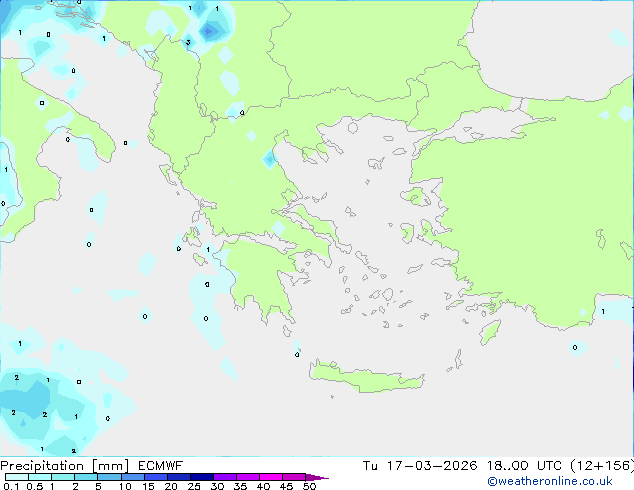The width and height of the screenshot is (634, 490).
Task: Click the 45–50 mm legend color swatch
Action: click(294, 477)
